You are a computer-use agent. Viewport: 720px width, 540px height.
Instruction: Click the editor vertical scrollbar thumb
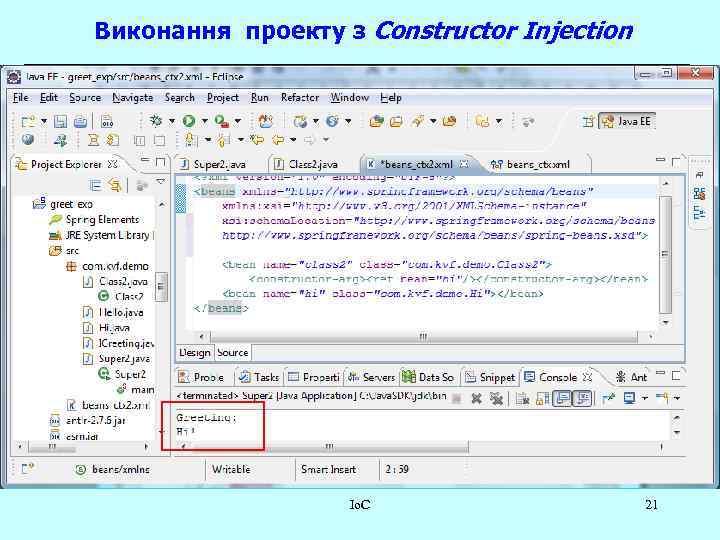(665, 254)
